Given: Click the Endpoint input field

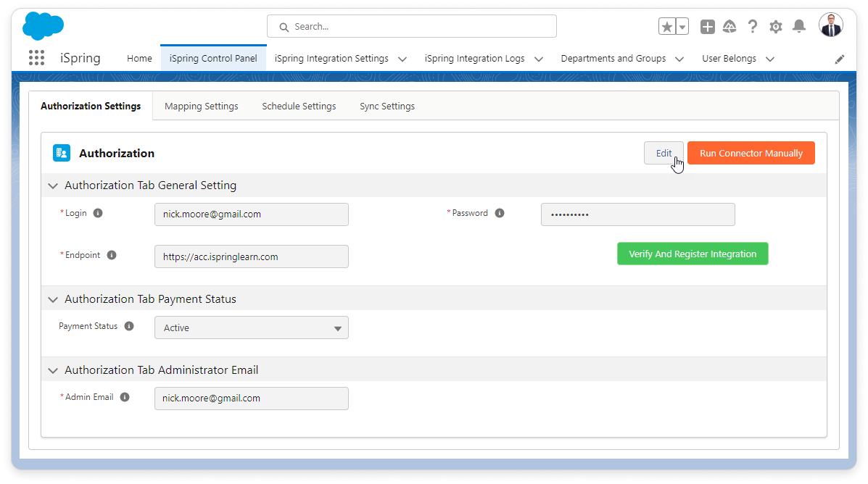Looking at the screenshot, I should (251, 256).
